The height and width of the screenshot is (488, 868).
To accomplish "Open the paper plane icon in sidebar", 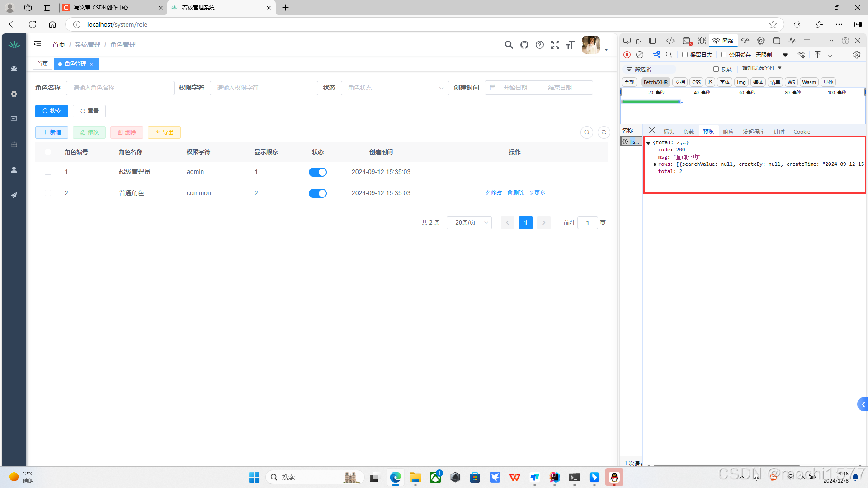I will pyautogui.click(x=14, y=195).
